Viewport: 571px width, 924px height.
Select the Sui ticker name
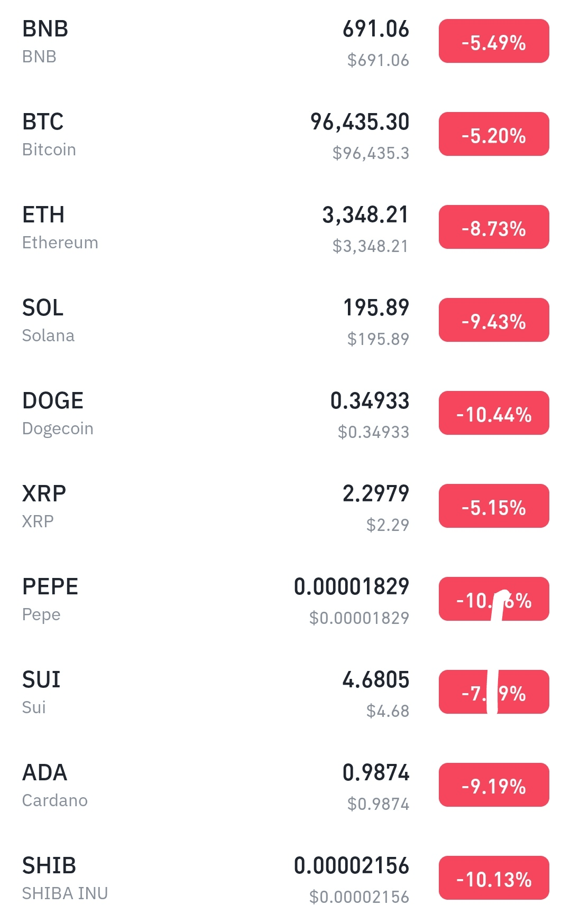(x=41, y=680)
